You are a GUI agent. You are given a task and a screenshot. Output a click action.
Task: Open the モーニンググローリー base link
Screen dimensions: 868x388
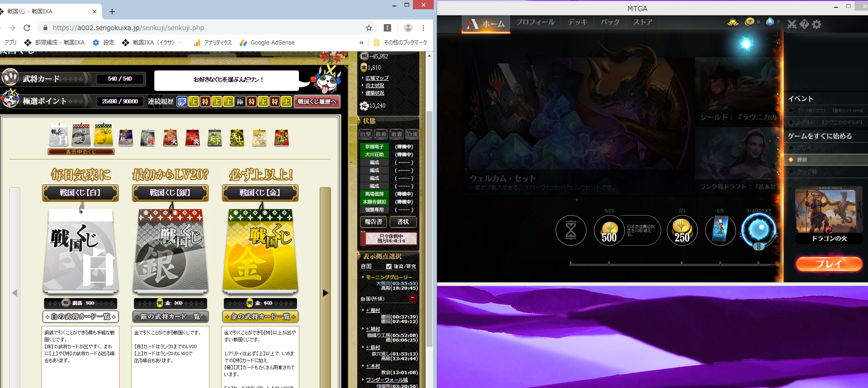point(389,277)
